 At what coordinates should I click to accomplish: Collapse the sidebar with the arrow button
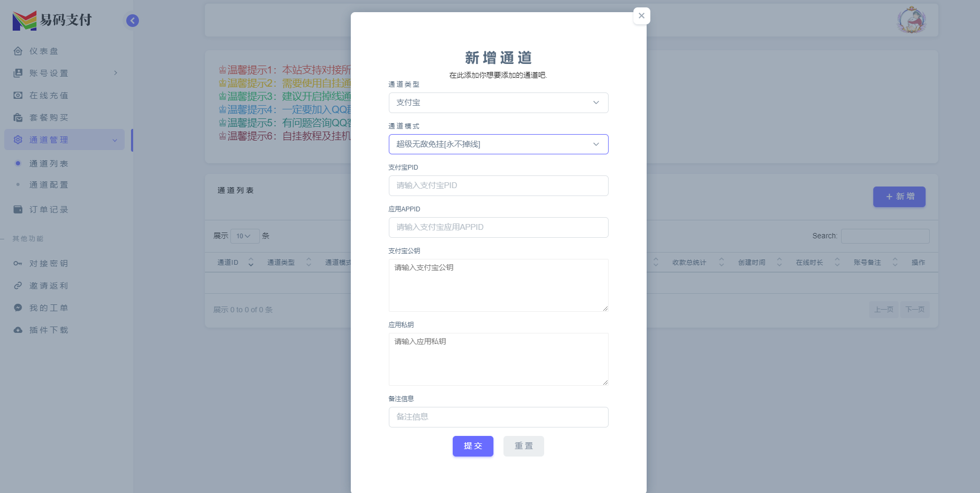[x=132, y=20]
